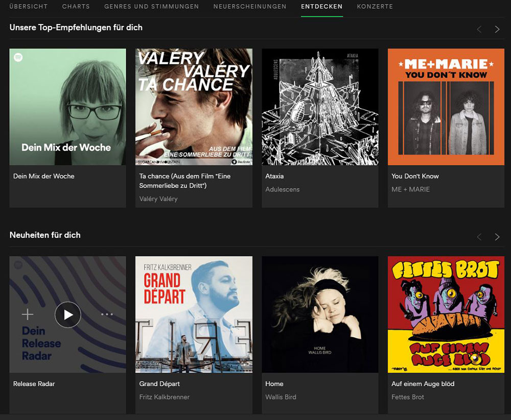Open artist Adulescens link

(x=282, y=190)
